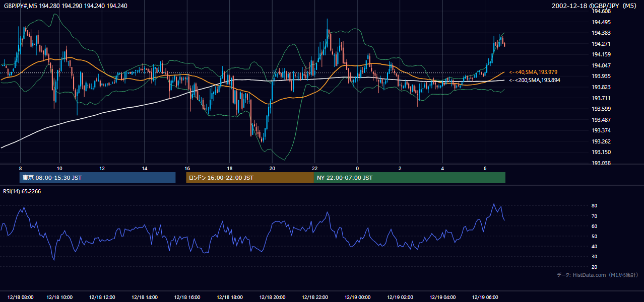Click hour label 22 under the price chart

click(x=314, y=168)
